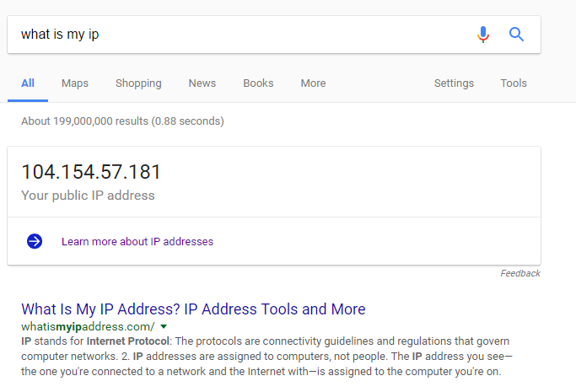Image resolution: width=576 pixels, height=392 pixels.
Task: Open Learn more about IP addresses
Action: click(x=137, y=242)
